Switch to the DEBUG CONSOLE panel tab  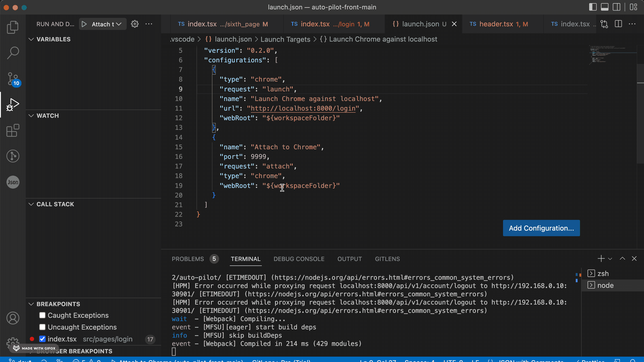(x=299, y=259)
